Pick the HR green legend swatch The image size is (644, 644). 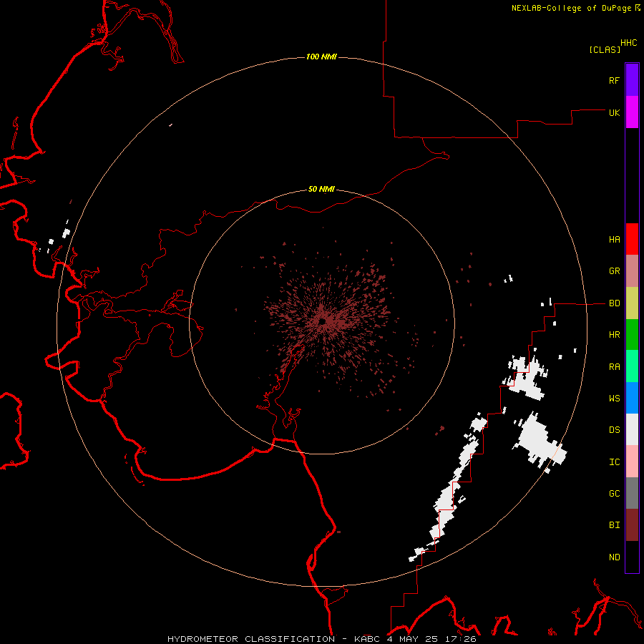632,335
